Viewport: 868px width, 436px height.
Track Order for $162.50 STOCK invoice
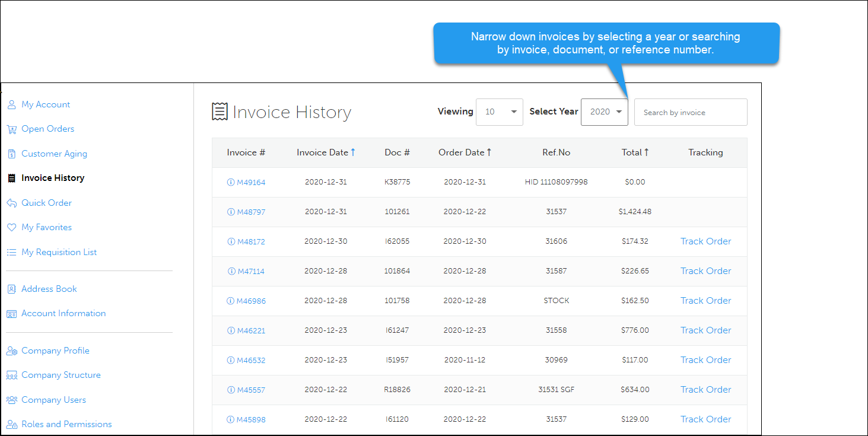705,301
